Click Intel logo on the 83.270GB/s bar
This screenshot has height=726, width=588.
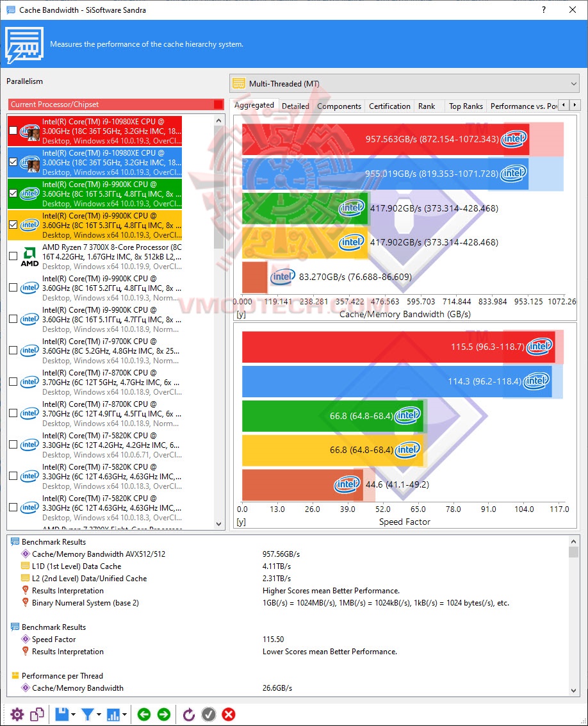[x=282, y=277]
